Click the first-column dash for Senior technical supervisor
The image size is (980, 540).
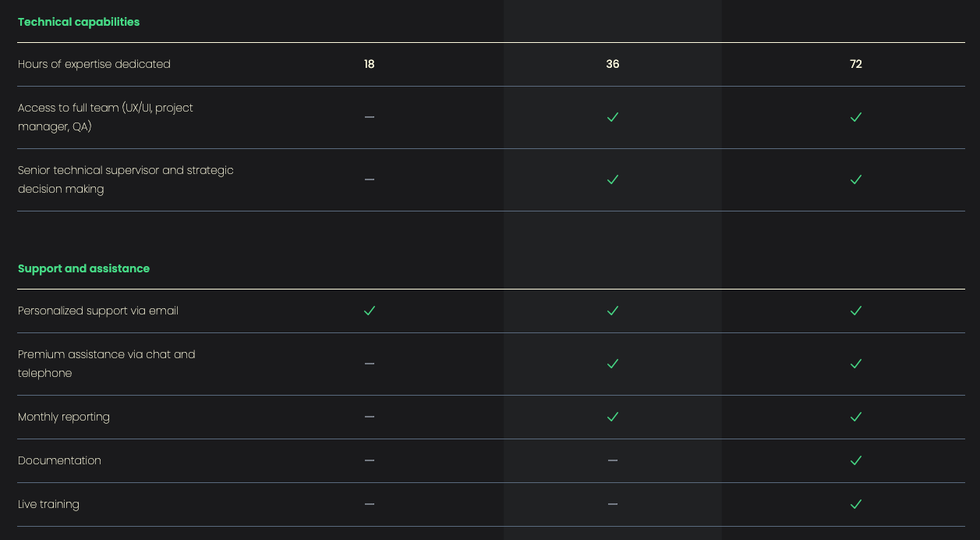pos(370,179)
